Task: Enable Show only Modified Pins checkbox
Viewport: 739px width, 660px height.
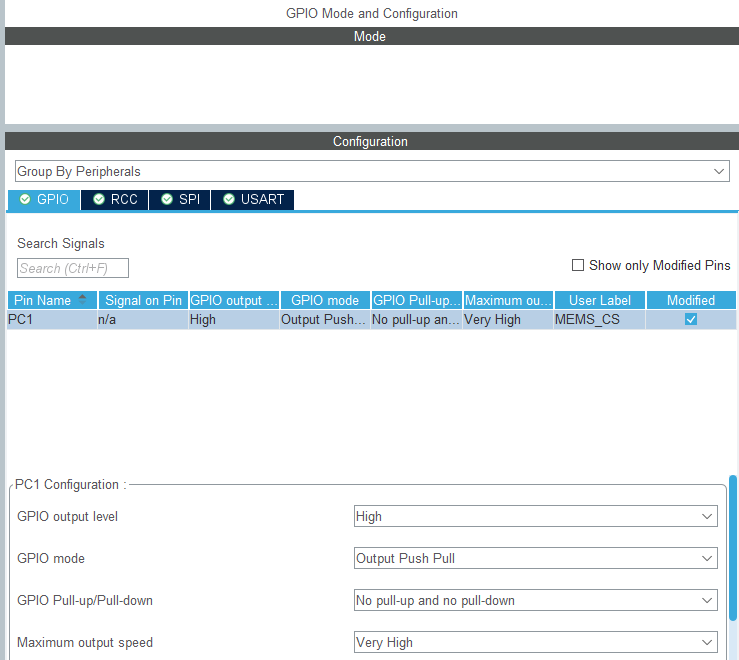Action: tap(578, 265)
